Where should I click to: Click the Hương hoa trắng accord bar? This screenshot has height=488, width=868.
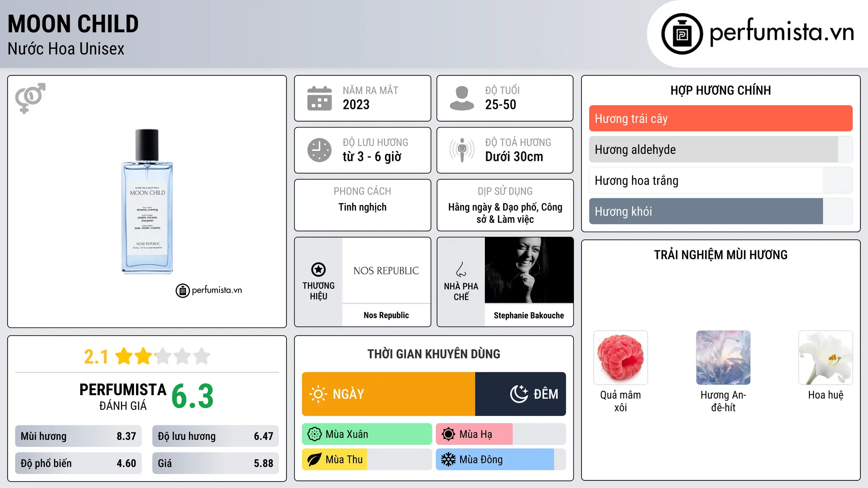click(721, 180)
